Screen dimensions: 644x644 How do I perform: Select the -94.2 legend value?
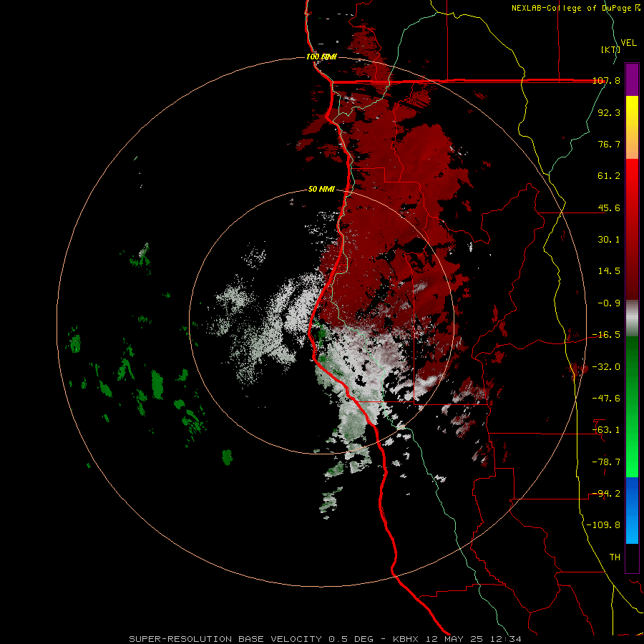(606, 493)
